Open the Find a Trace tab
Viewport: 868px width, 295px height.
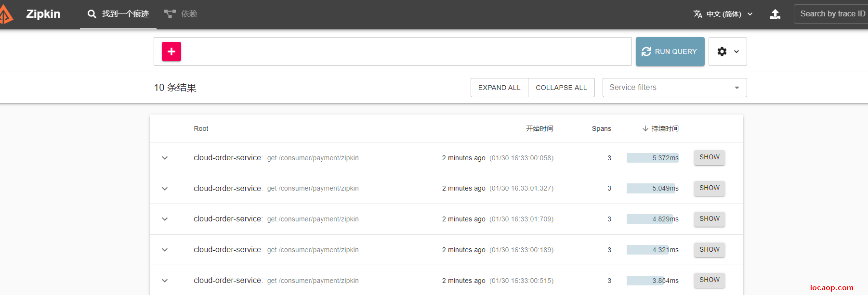[118, 14]
